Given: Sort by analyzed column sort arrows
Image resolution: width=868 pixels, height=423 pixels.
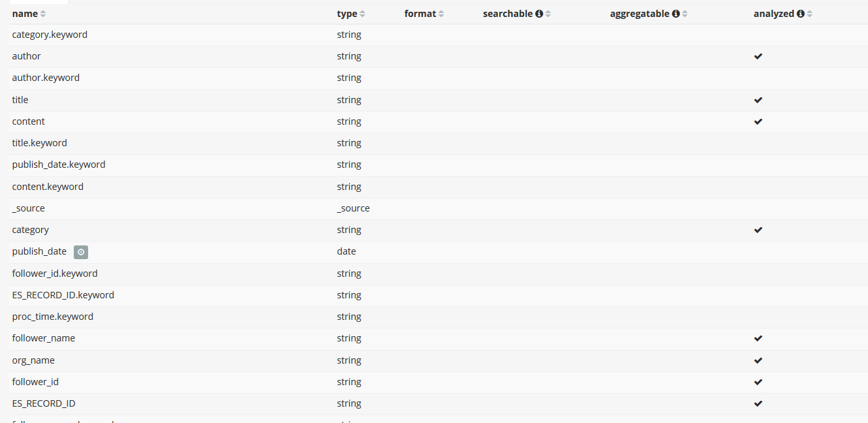Looking at the screenshot, I should click(809, 14).
